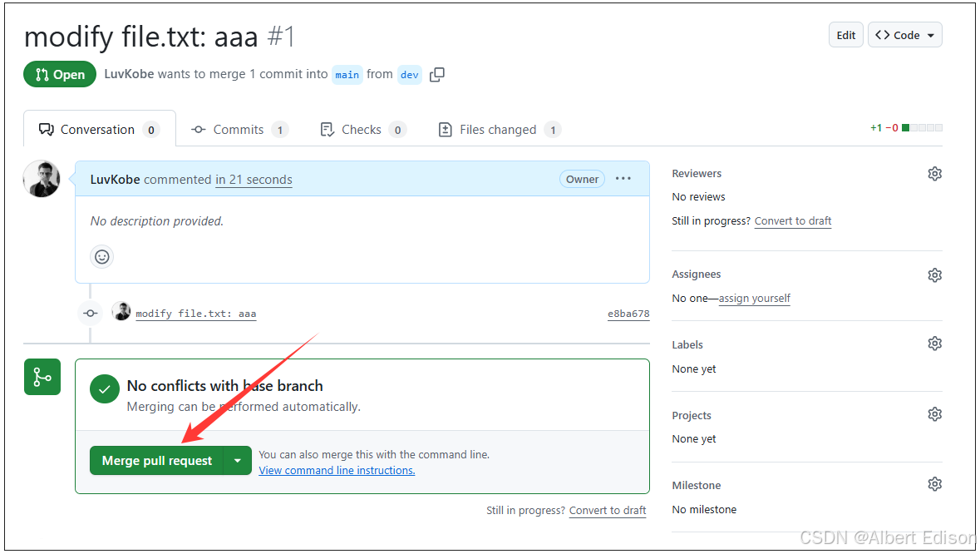The width and height of the screenshot is (980, 554).
Task: Click the pull request title text
Action: click(x=141, y=37)
